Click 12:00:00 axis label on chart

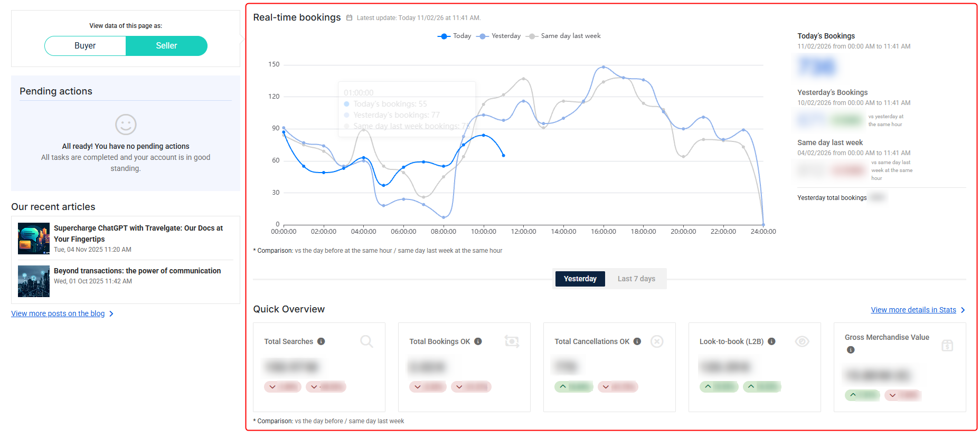pos(523,232)
